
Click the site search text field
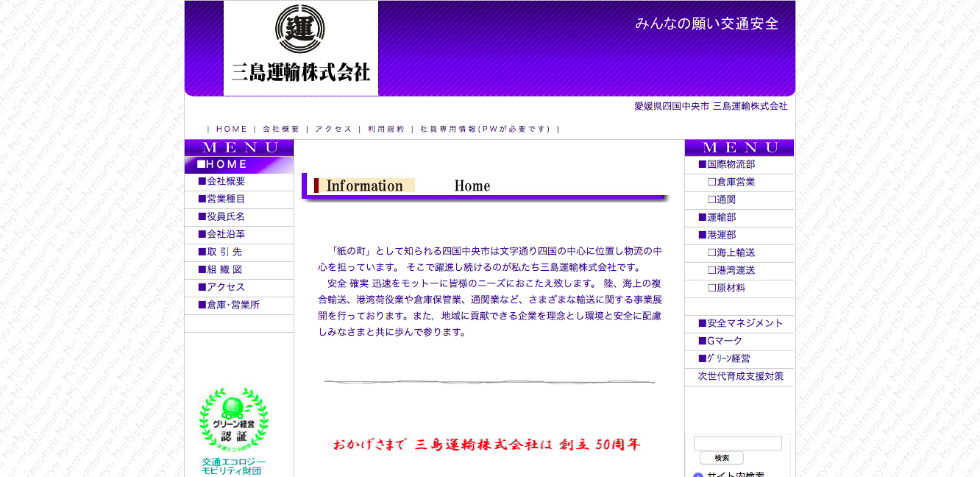738,443
